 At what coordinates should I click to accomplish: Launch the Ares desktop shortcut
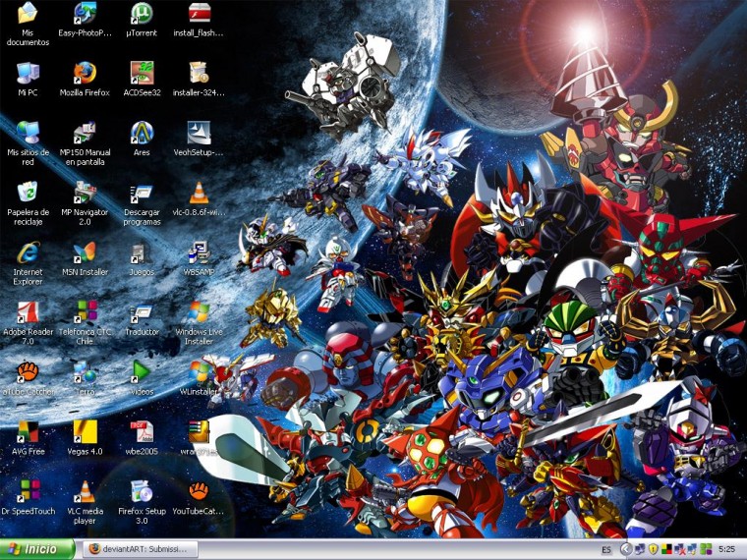coord(142,133)
